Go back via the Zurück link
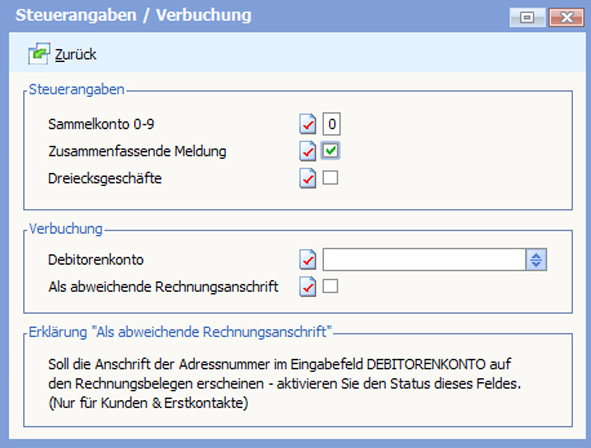This screenshot has height=448, width=591. 75,55
